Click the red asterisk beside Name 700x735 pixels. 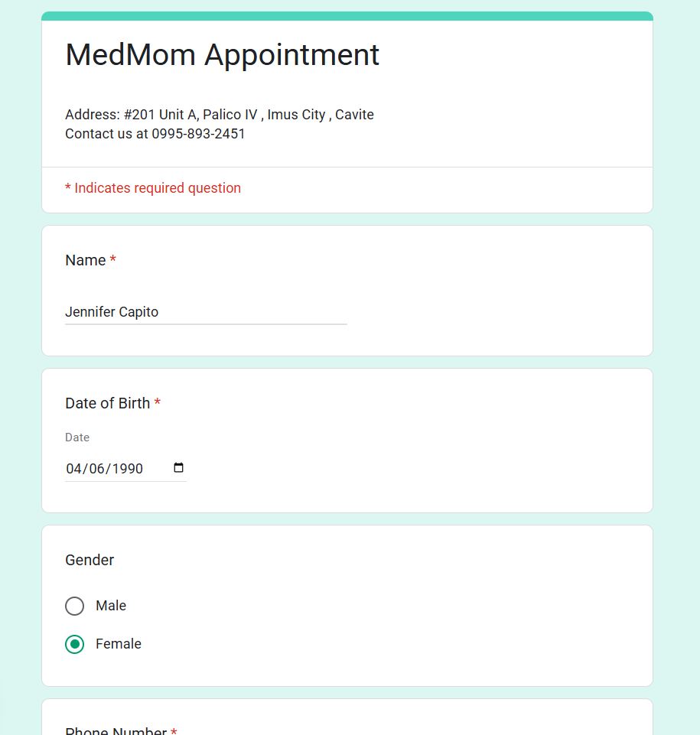point(113,260)
